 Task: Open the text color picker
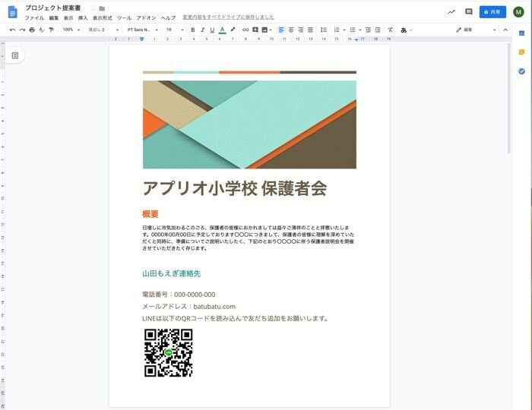(222, 30)
